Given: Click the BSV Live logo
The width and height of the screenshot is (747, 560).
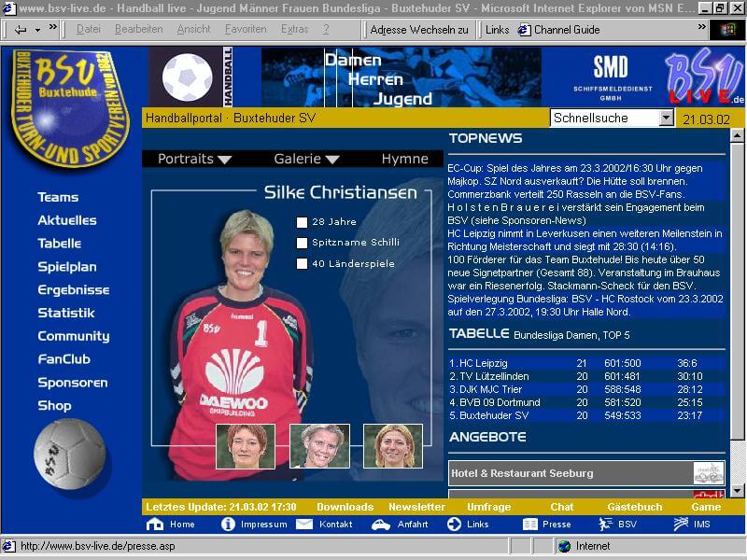Looking at the screenshot, I should coord(704,77).
